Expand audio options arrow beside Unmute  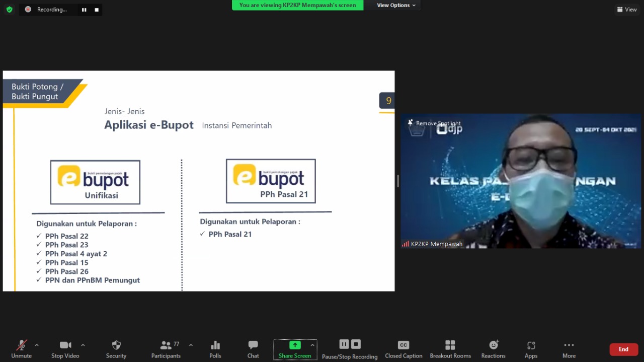point(37,345)
